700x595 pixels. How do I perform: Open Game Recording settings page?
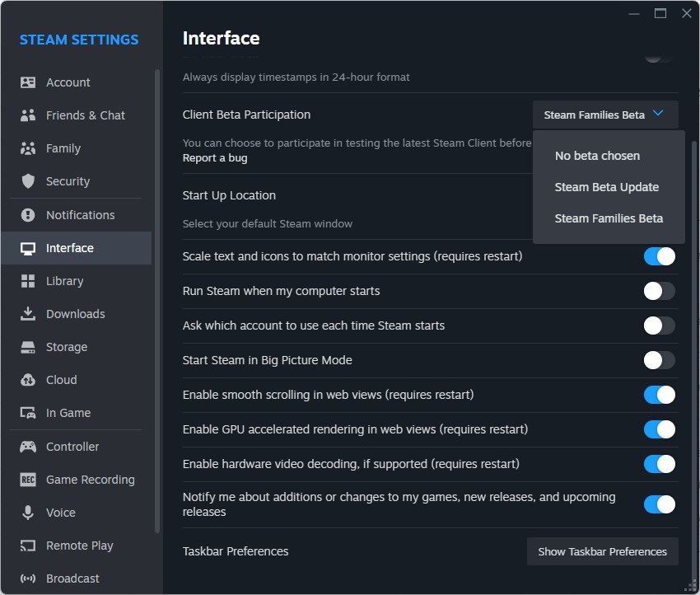tap(91, 480)
